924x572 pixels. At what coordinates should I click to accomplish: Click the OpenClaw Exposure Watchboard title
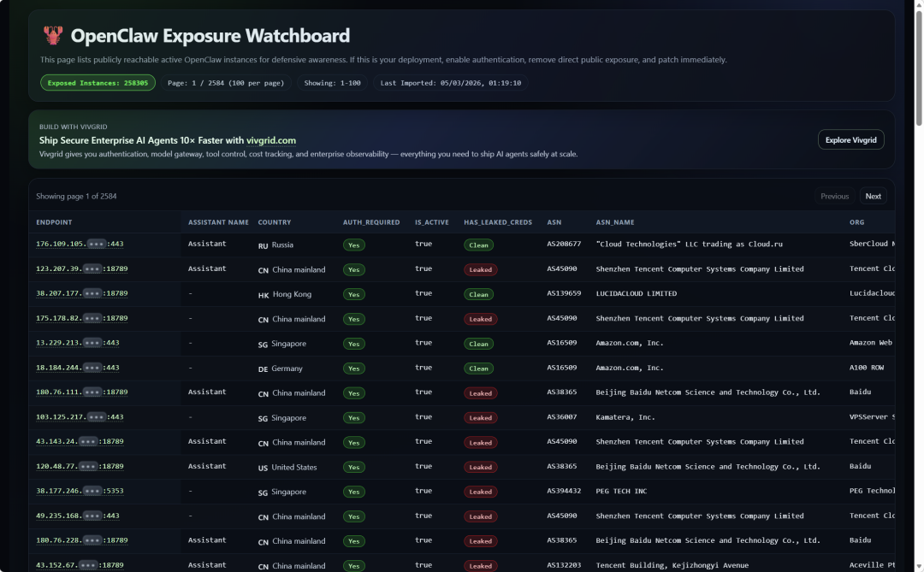(x=210, y=35)
